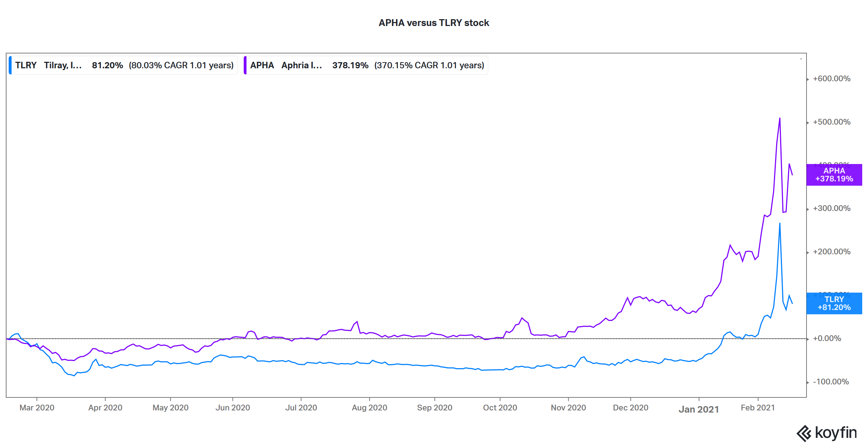Image resolution: width=868 pixels, height=448 pixels.
Task: Click the purple APHA legend color swatch
Action: coord(245,65)
